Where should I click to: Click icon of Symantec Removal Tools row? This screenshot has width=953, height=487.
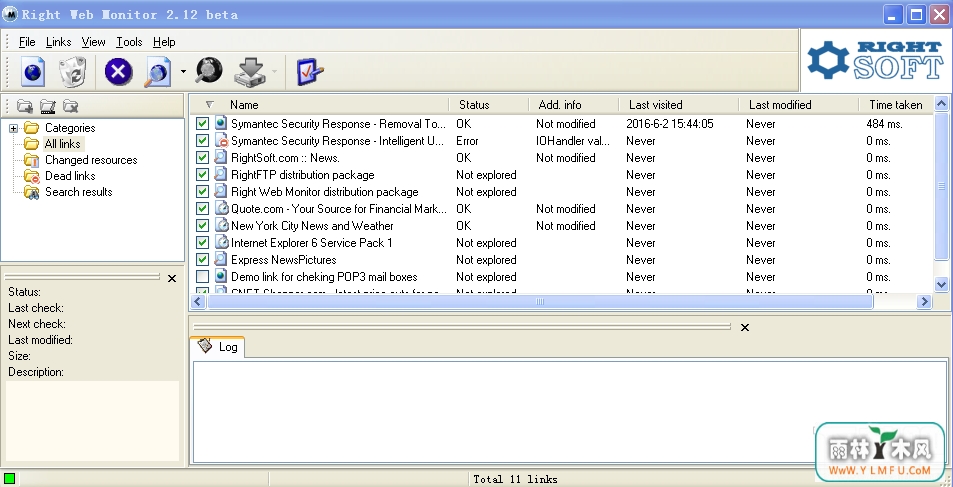click(221, 123)
